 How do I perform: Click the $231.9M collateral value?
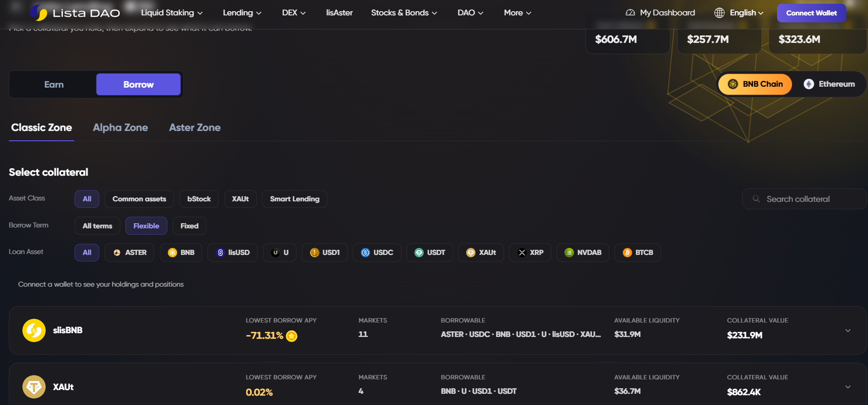click(x=744, y=336)
